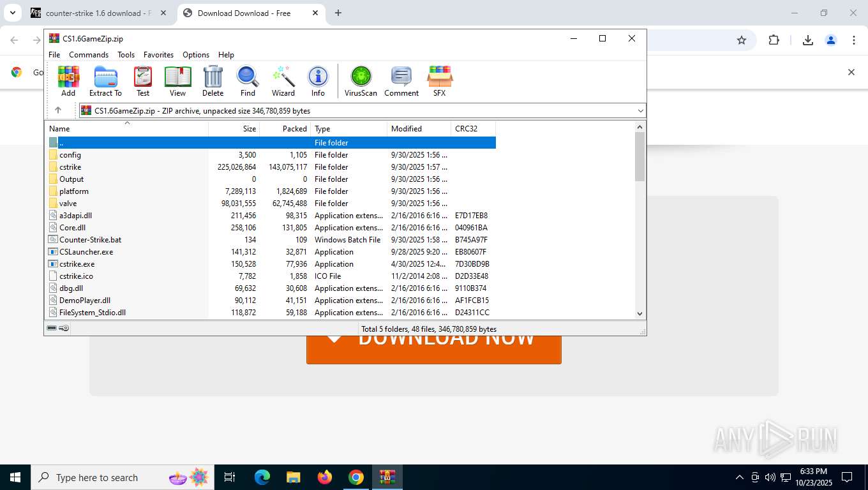Open File Explorer from the taskbar
868x490 pixels.
tap(293, 477)
